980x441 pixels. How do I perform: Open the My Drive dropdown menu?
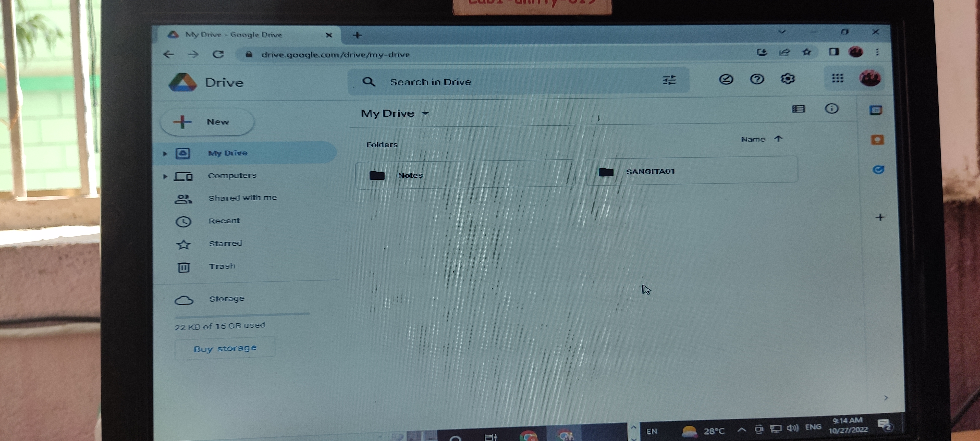pos(425,113)
